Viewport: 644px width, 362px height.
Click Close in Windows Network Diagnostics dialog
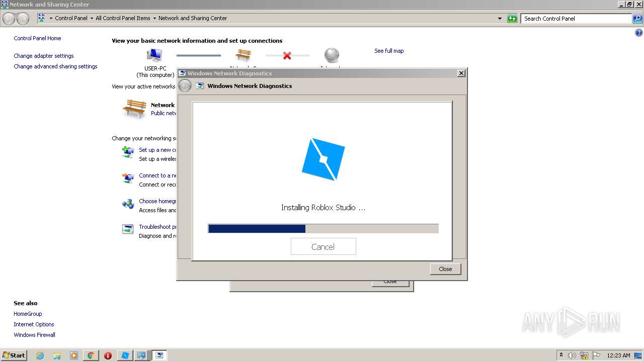click(445, 269)
